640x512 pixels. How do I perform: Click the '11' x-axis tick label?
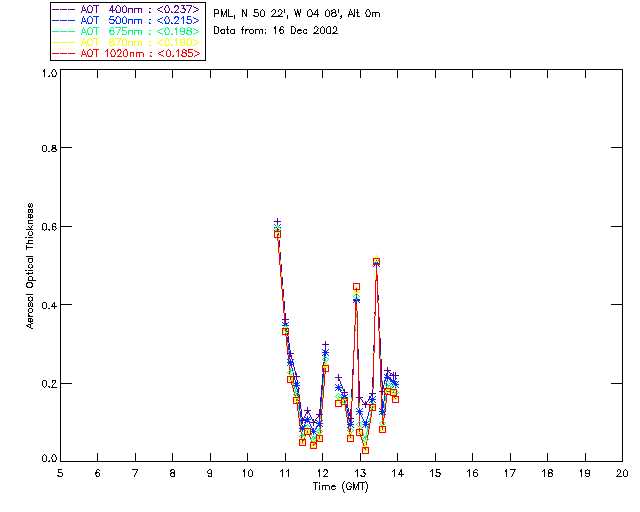[285, 473]
